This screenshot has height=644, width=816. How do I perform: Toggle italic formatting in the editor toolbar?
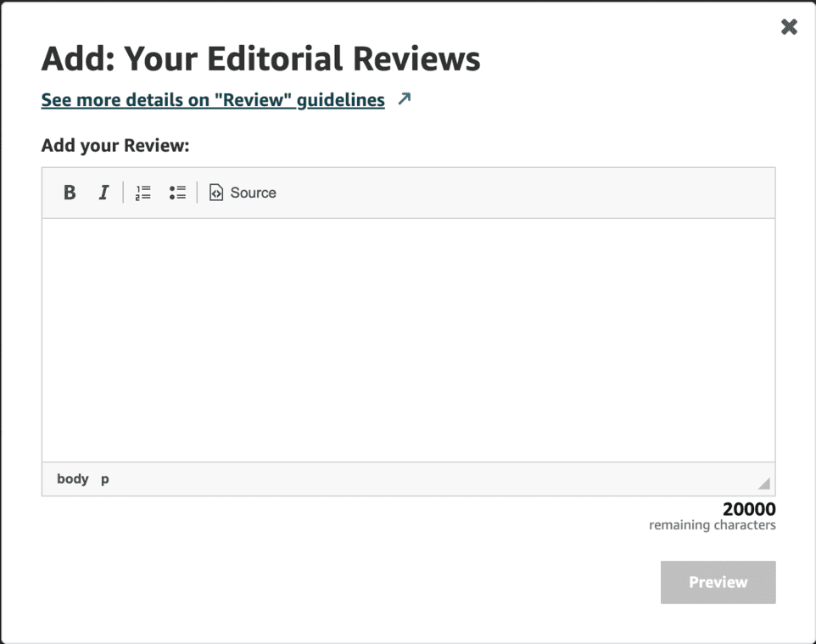(103, 193)
